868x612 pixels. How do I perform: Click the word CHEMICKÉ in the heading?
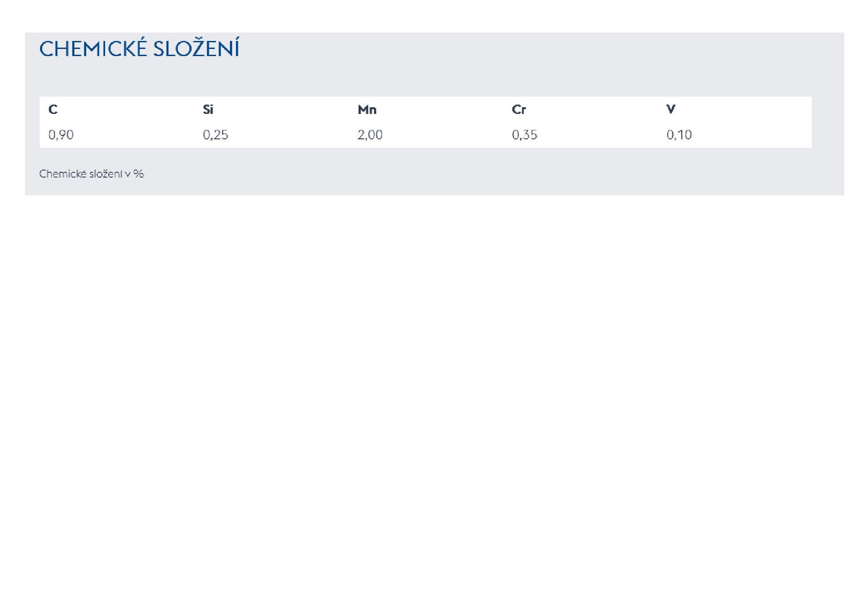pyautogui.click(x=93, y=49)
